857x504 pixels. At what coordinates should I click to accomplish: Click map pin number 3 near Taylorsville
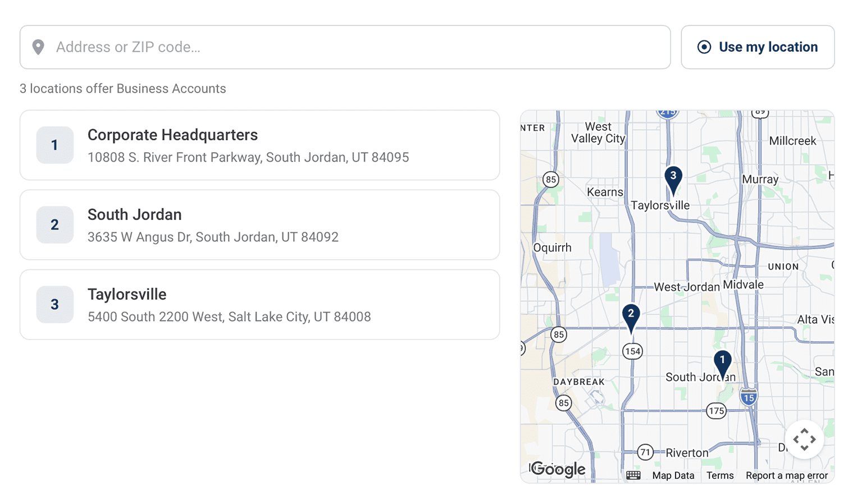coord(673,179)
